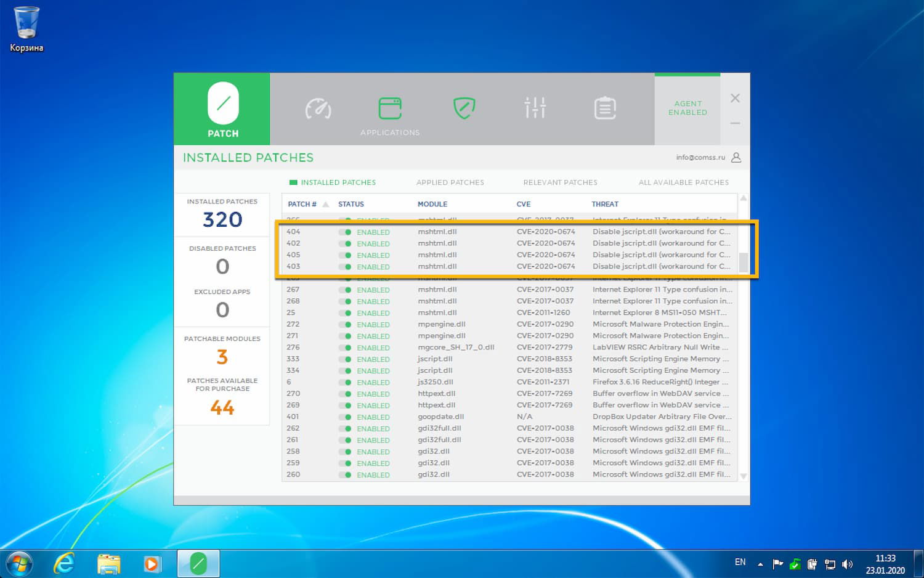Open the Windows Start menu orb
The width and height of the screenshot is (924, 578).
17,563
